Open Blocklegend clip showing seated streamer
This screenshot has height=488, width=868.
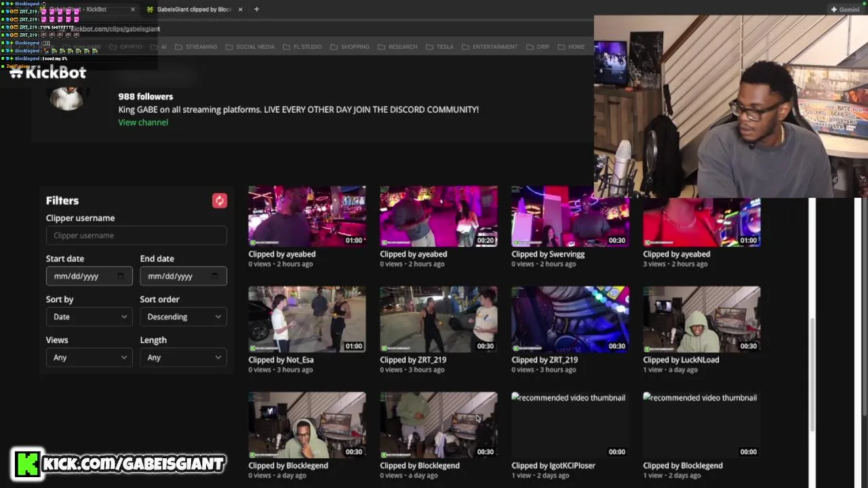click(x=307, y=425)
